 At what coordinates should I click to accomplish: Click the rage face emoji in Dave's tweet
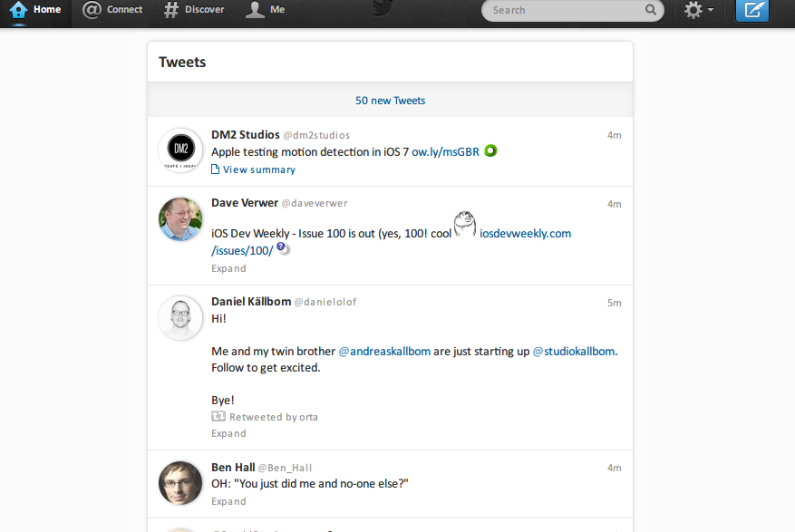tap(464, 224)
